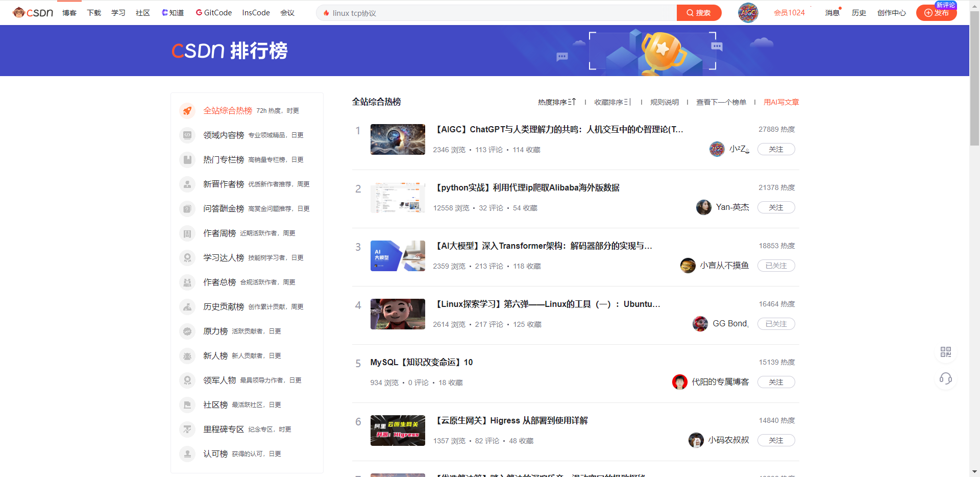Click the 新晋作者榜 sidebar icon
The image size is (980, 477).
tap(187, 184)
